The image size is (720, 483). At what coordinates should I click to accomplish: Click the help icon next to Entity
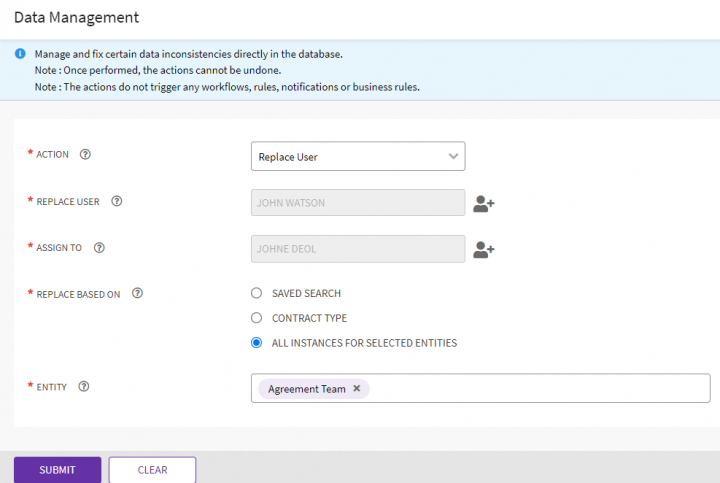(x=84, y=387)
